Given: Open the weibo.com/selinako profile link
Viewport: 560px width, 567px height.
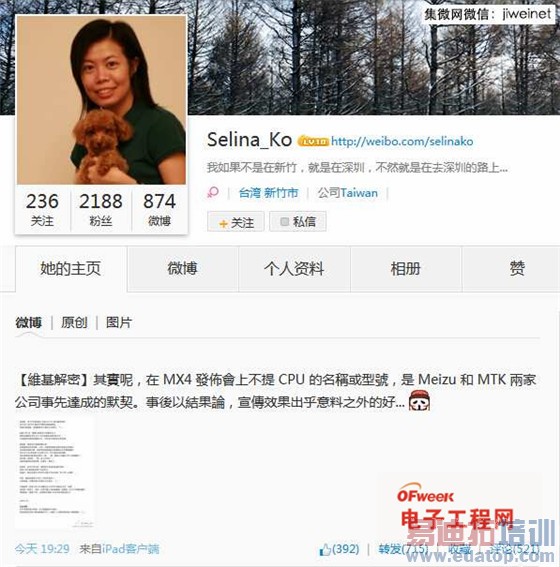Looking at the screenshot, I should pos(402,141).
